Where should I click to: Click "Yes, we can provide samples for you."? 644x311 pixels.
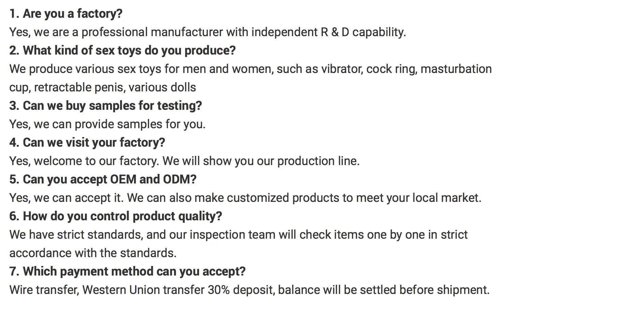tap(107, 124)
